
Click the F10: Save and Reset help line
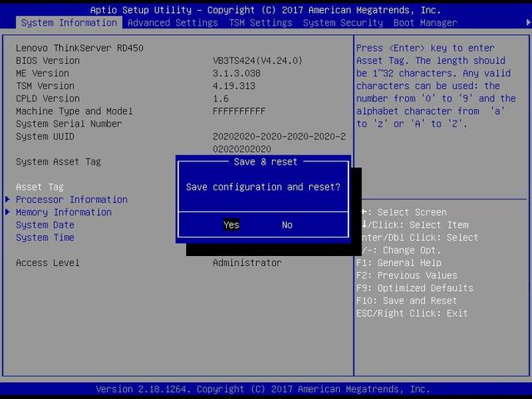pyautogui.click(x=406, y=301)
